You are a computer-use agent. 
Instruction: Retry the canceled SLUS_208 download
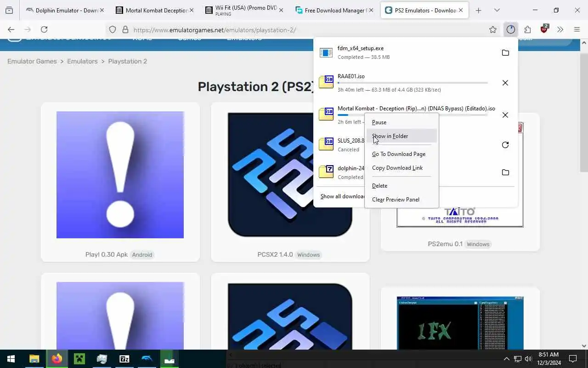(x=505, y=145)
